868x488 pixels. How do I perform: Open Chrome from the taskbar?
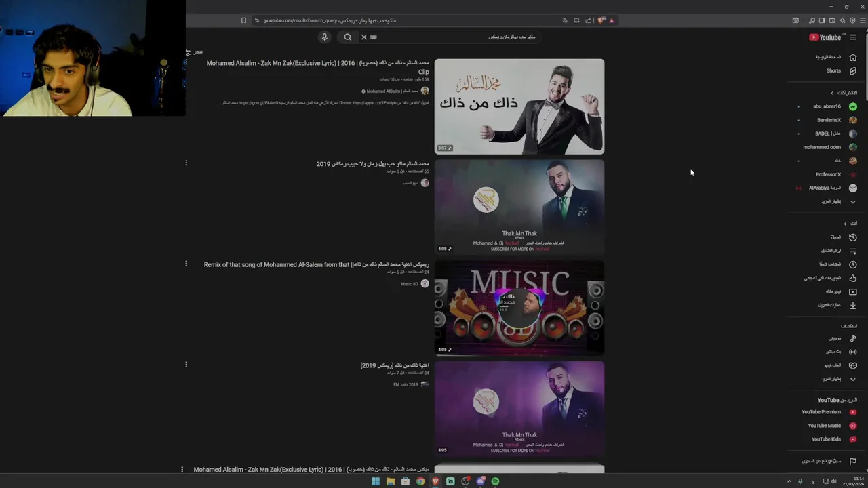[420, 481]
